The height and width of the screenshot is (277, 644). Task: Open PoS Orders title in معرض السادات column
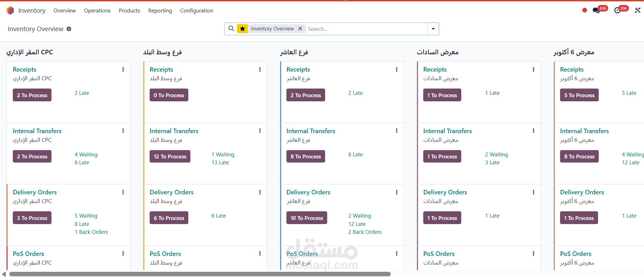(439, 254)
